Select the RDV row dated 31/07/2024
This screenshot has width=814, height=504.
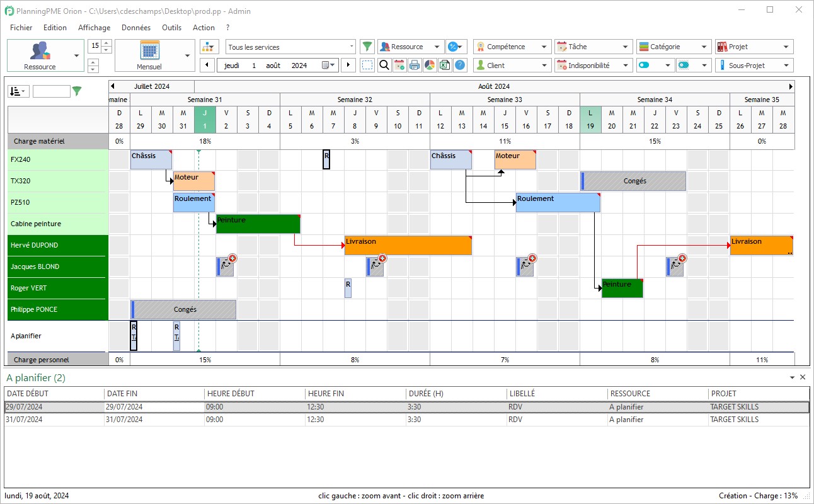pyautogui.click(x=252, y=420)
